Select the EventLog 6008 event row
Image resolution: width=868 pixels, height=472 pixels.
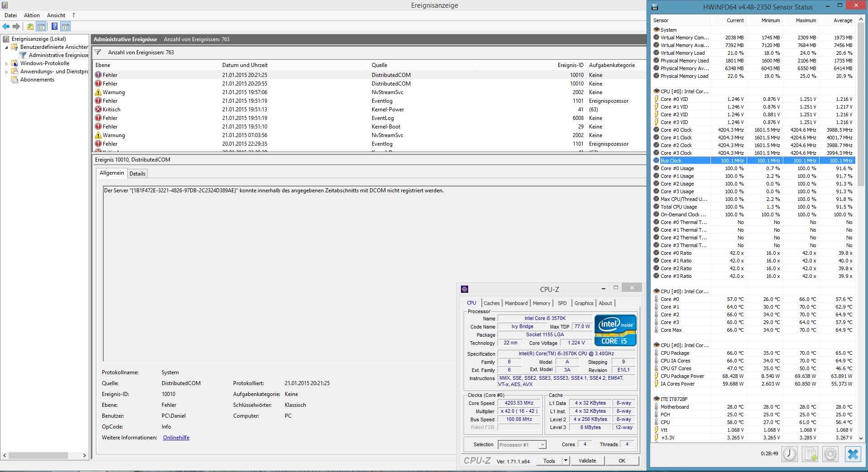tap(369, 118)
